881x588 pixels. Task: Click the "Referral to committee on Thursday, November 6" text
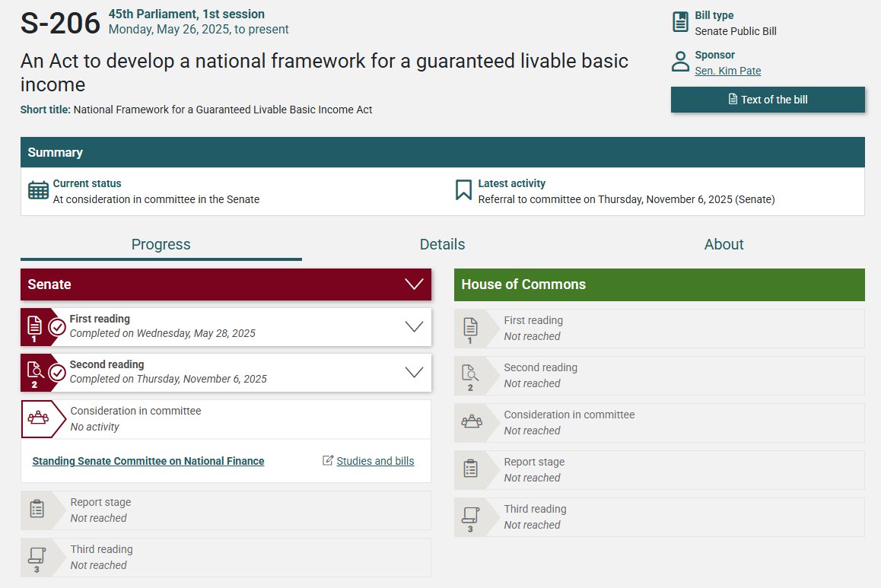[626, 199]
